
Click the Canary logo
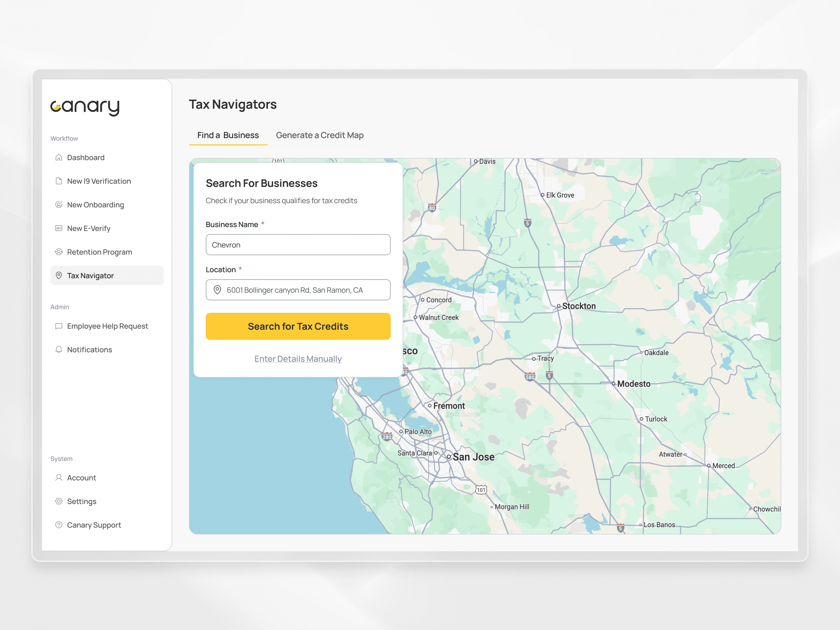click(x=85, y=107)
